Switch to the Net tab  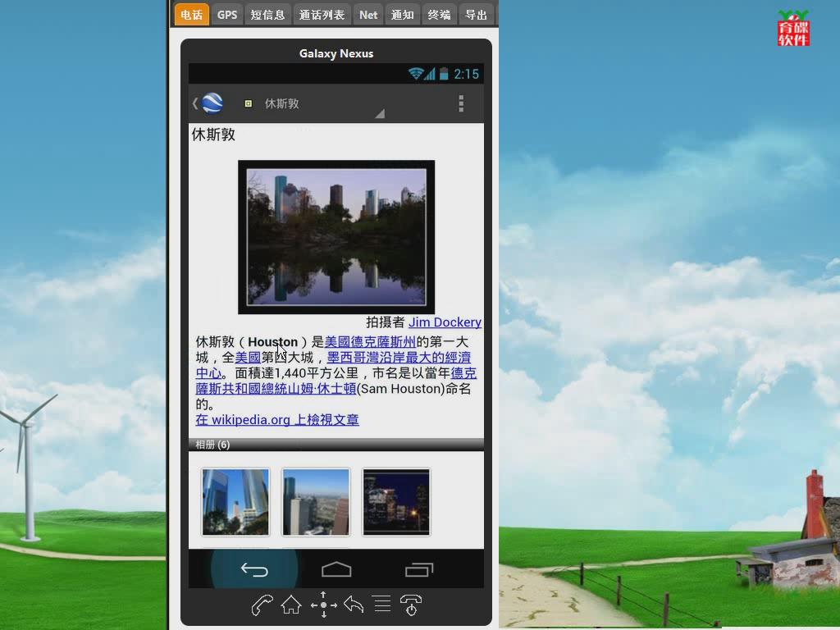pyautogui.click(x=368, y=15)
